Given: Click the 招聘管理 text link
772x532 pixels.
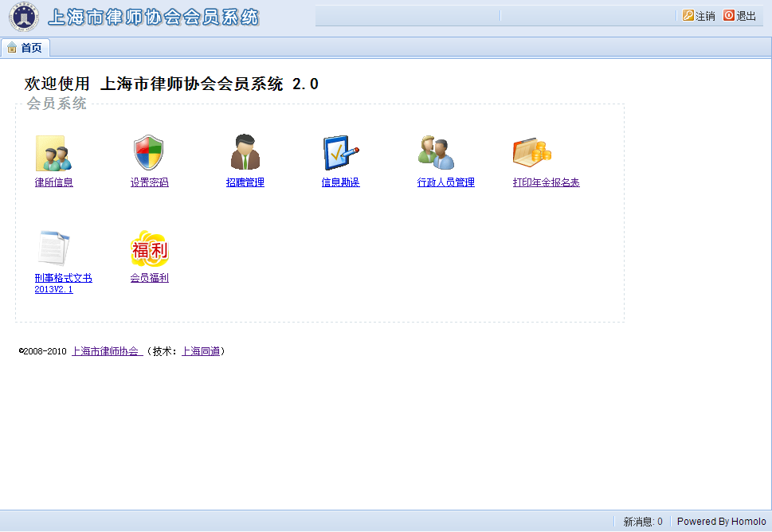Looking at the screenshot, I should tap(245, 182).
